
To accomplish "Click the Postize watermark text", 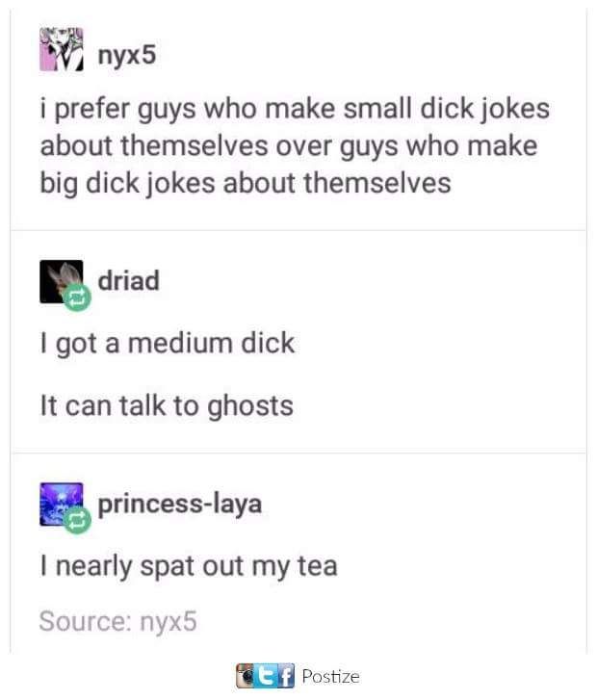I will pyautogui.click(x=330, y=676).
